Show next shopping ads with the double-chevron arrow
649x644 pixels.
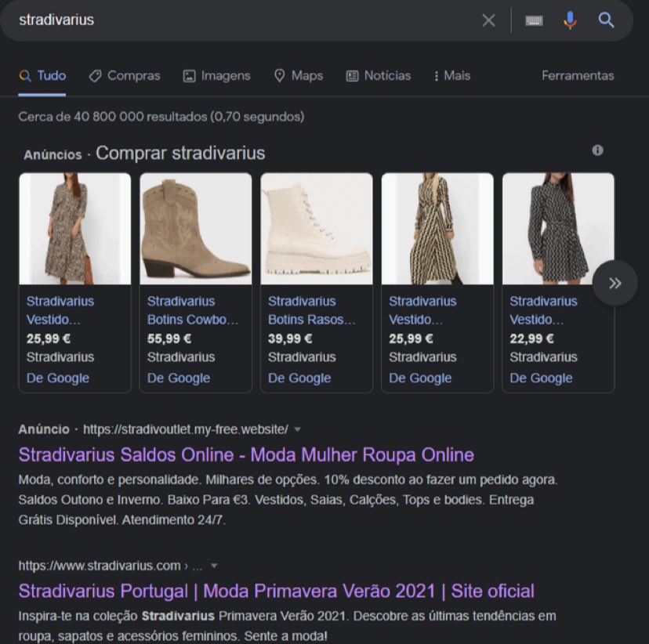click(615, 283)
